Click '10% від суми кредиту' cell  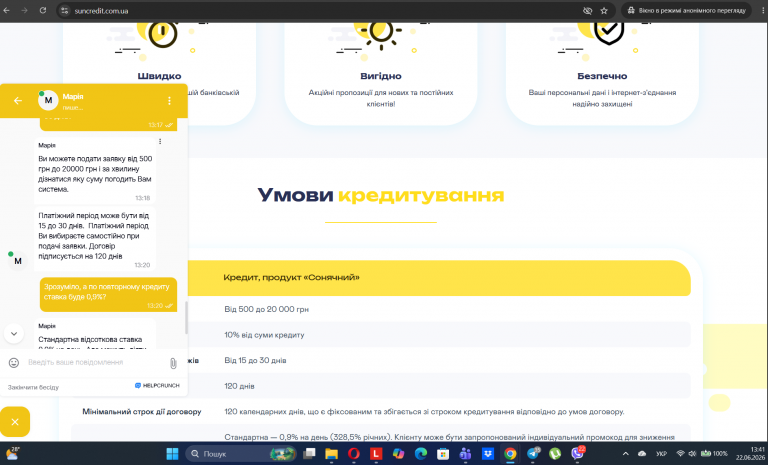click(264, 335)
